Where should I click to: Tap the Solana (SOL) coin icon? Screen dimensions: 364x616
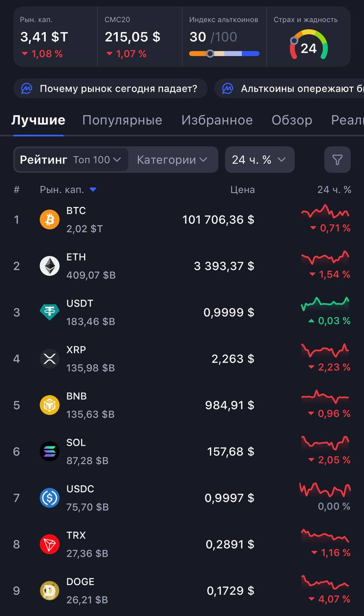pyautogui.click(x=50, y=451)
